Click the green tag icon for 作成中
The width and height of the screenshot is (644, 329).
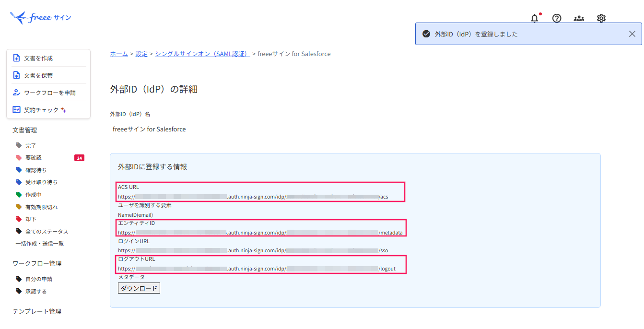19,195
